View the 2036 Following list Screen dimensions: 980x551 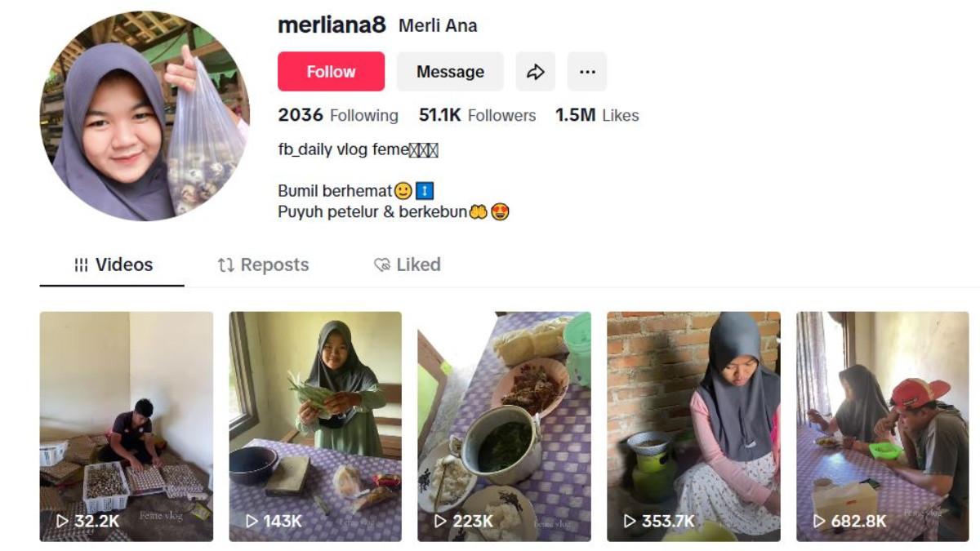point(338,116)
